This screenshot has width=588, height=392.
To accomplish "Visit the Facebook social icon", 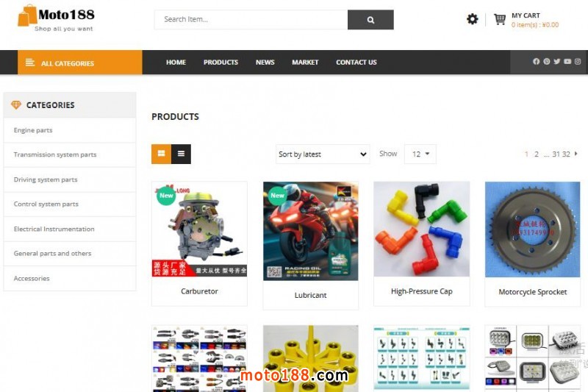I will pos(537,62).
